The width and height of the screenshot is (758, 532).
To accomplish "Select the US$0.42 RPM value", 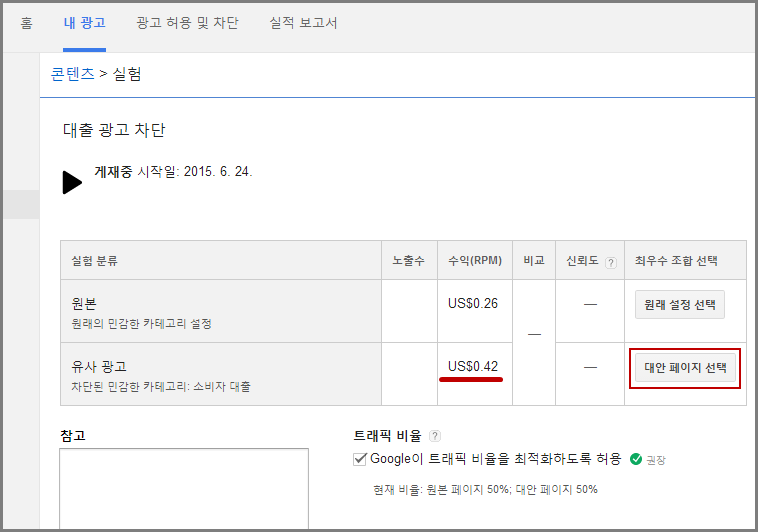I will tap(473, 367).
